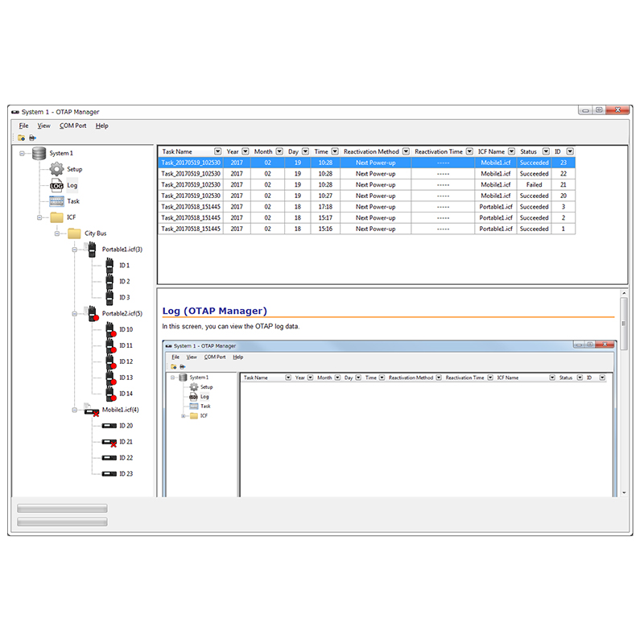The image size is (644, 644).
Task: Select the Log icon in the left tree
Action: 56,185
